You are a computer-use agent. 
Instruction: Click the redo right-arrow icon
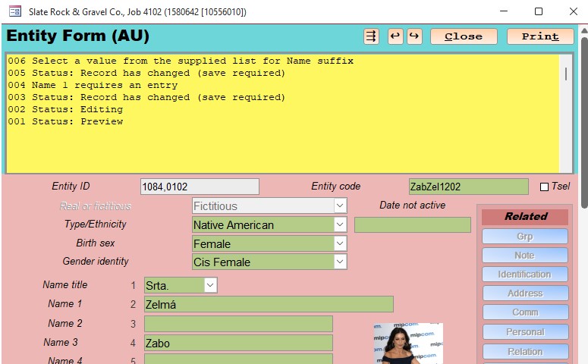coord(413,36)
